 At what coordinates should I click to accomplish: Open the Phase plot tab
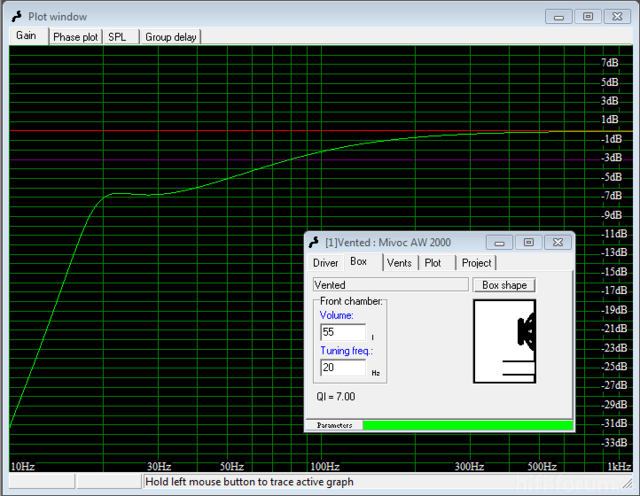pyautogui.click(x=76, y=37)
